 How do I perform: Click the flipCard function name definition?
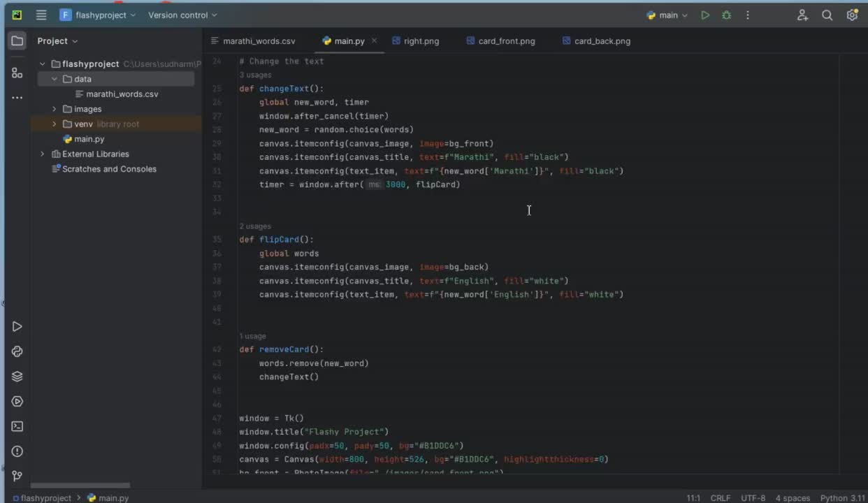pyautogui.click(x=280, y=240)
